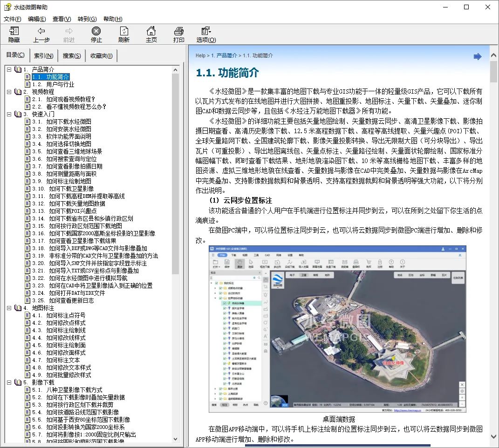Open topic 4.5. 如何标注绘制面
Screen dimensions: 499x448
click(x=59, y=345)
